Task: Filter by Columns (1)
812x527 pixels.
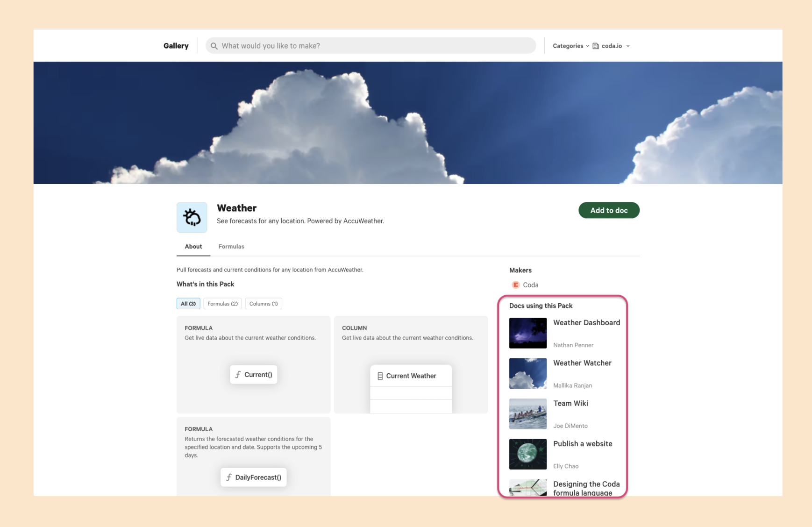Action: pos(264,304)
